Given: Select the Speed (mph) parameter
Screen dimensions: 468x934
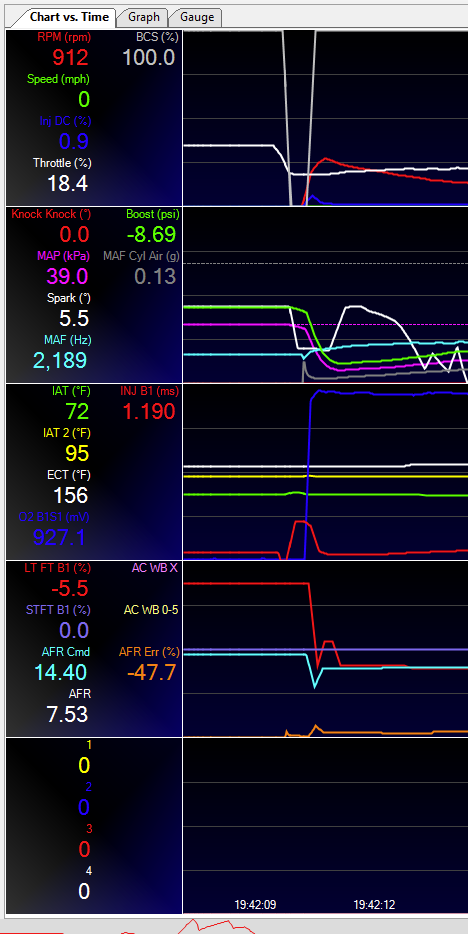Looking at the screenshot, I should [58, 79].
